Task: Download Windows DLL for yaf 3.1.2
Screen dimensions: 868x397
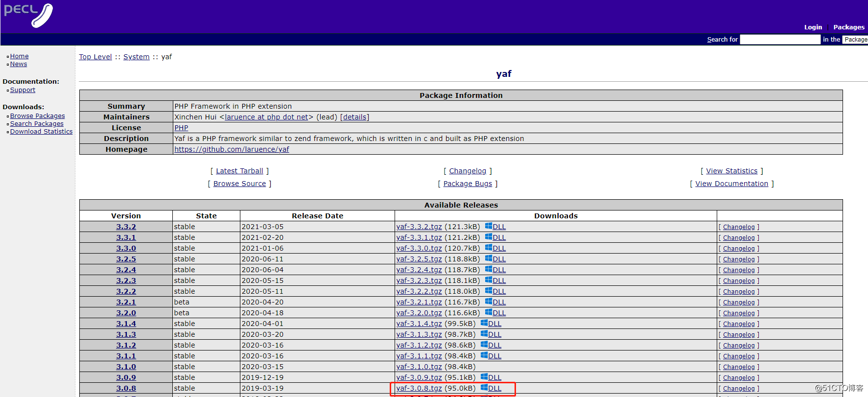Action: coord(491,345)
